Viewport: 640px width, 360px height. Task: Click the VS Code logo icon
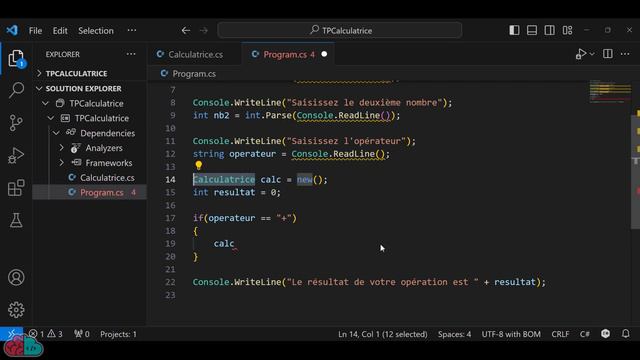(x=12, y=30)
